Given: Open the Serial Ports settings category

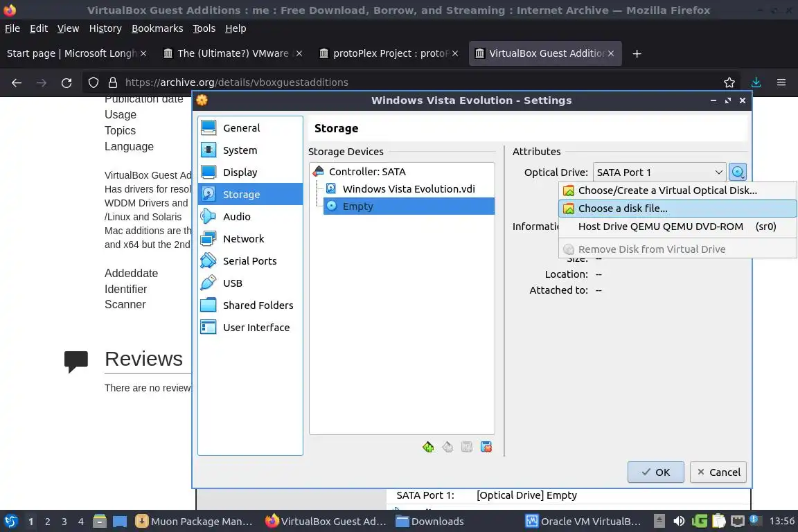Looking at the screenshot, I should point(250,260).
